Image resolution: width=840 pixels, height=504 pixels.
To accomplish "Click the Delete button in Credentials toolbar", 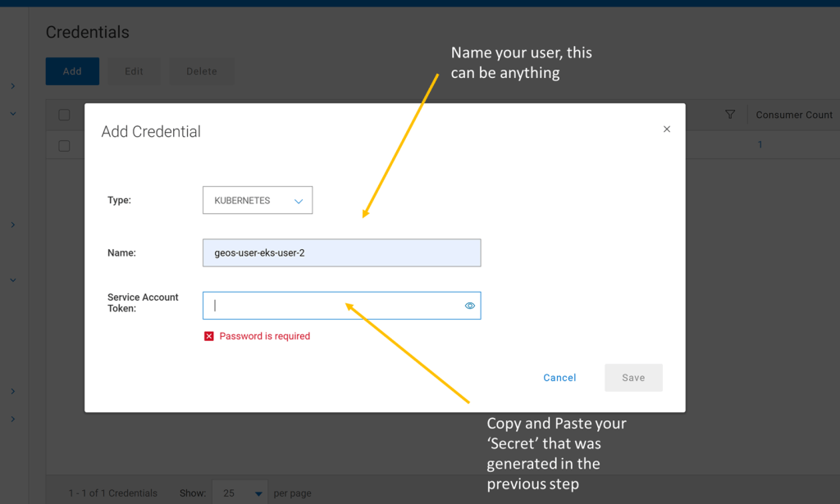I will tap(201, 71).
